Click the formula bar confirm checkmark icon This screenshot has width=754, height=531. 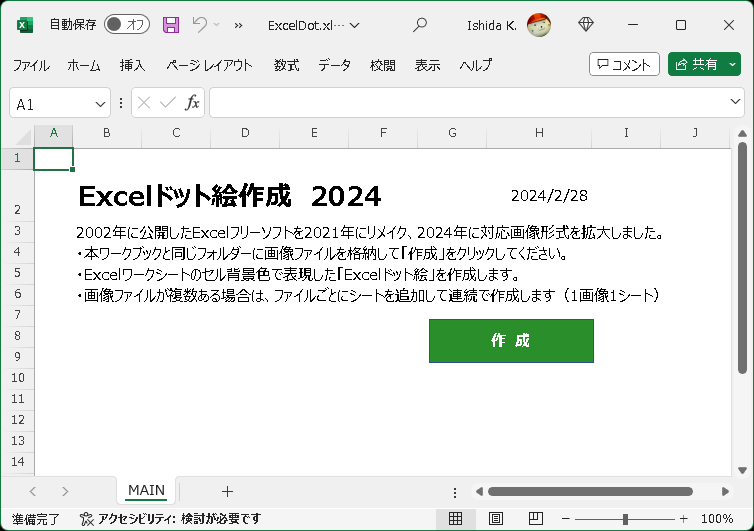pyautogui.click(x=168, y=103)
